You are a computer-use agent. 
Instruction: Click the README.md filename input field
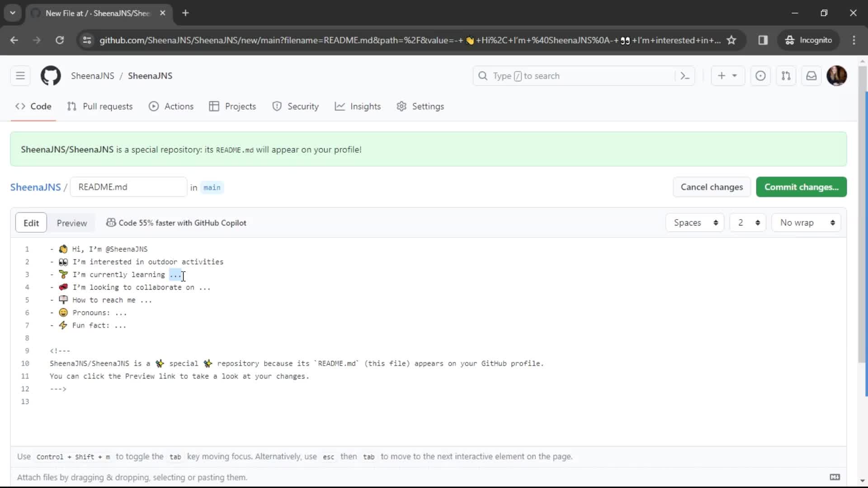(128, 187)
